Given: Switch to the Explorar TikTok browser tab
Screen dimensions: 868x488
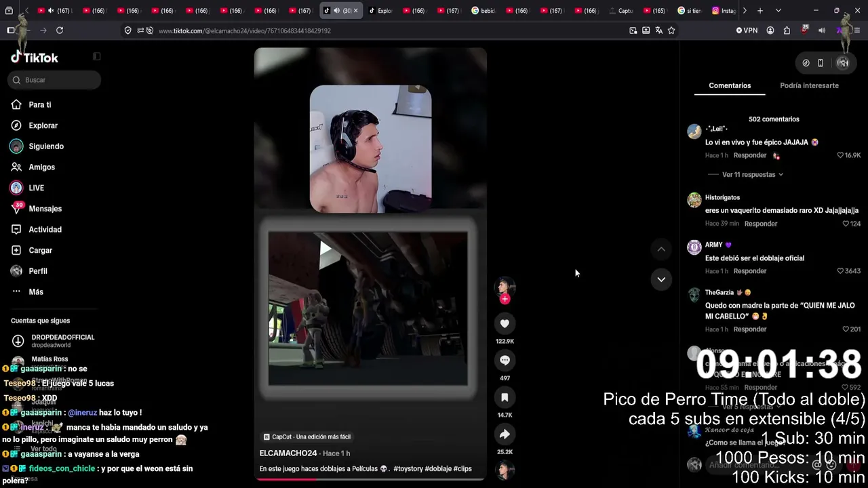Looking at the screenshot, I should click(x=380, y=11).
